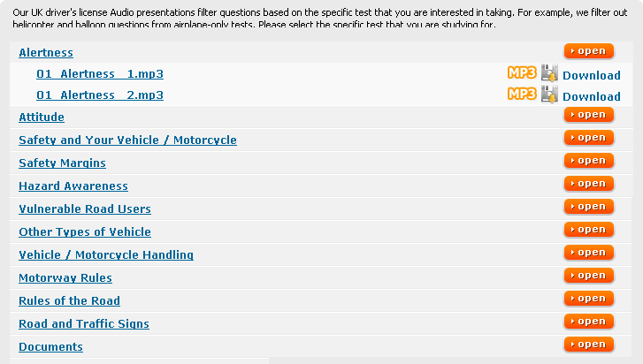Screen dimensions: 643x364
Task: Expand Safety and Your Vehicle / Motorcycle section
Action: [588, 138]
